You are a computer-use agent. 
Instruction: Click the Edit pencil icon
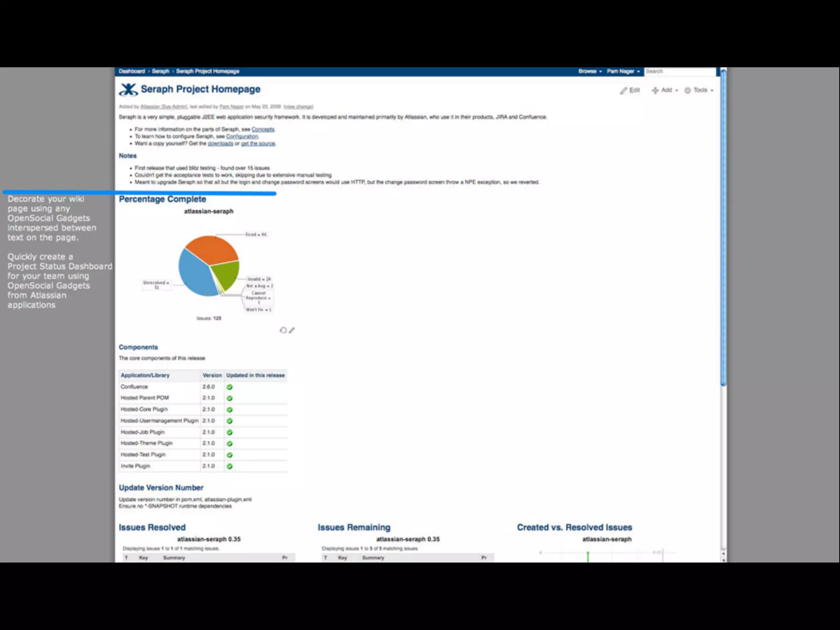pyautogui.click(x=623, y=91)
